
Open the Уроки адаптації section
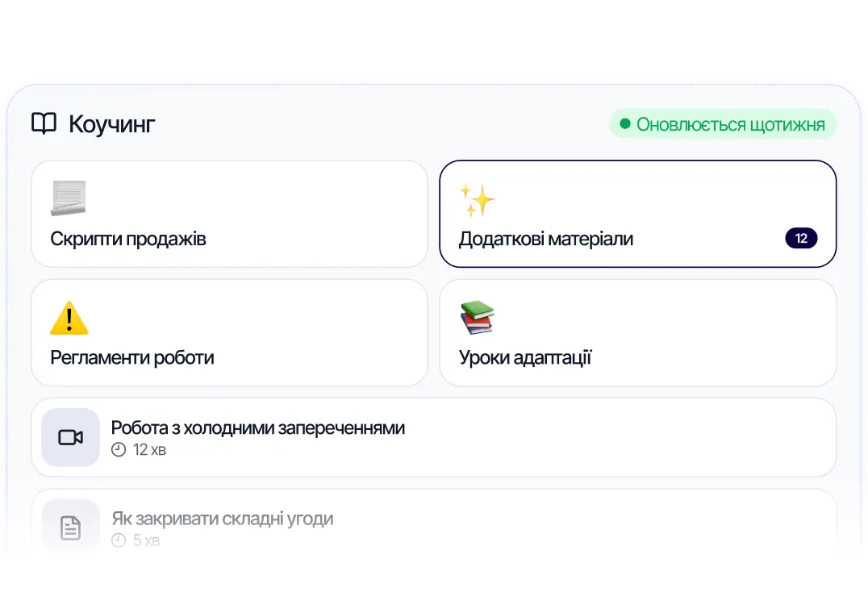tap(637, 331)
